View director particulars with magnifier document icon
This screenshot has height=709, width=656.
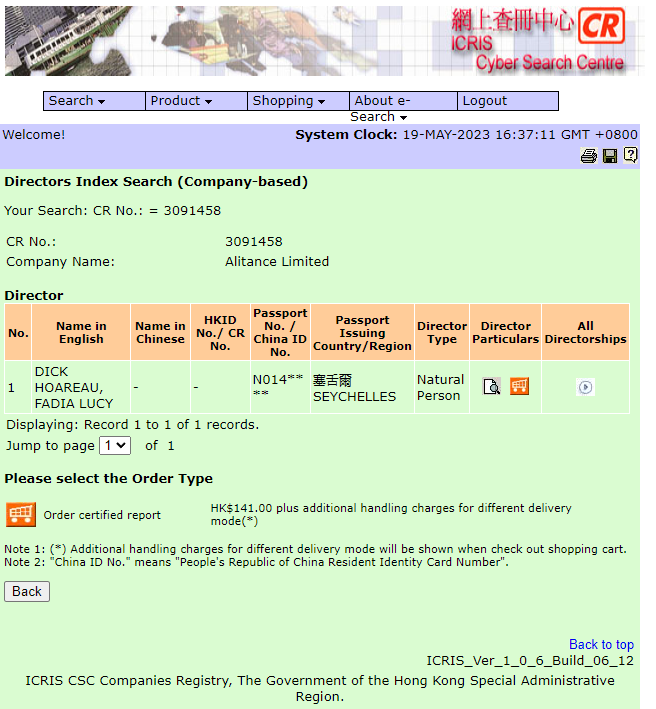491,387
